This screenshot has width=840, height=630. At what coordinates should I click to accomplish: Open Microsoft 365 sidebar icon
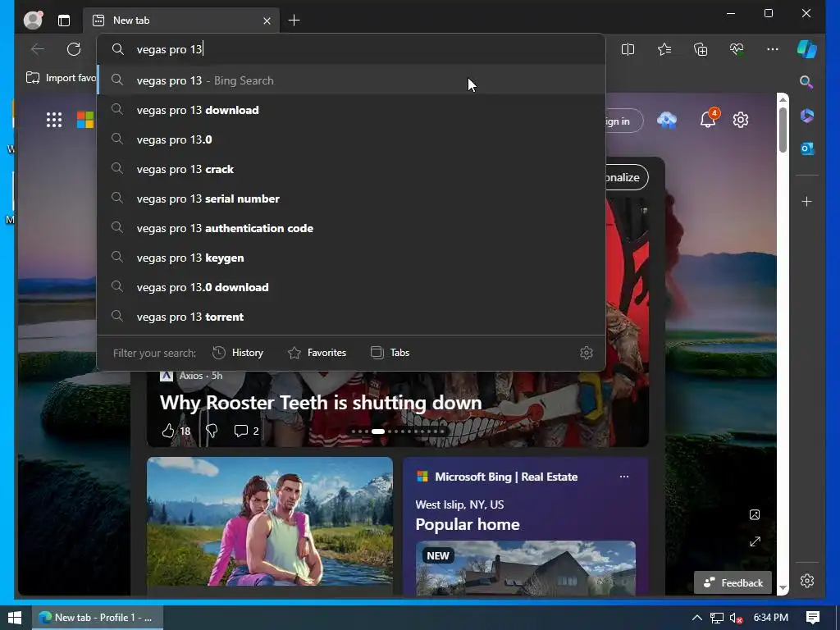tap(807, 116)
